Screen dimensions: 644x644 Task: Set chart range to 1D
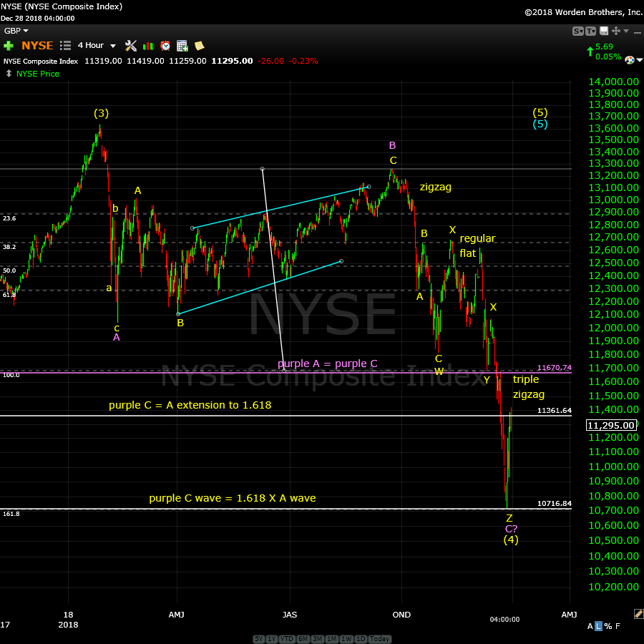pyautogui.click(x=360, y=639)
